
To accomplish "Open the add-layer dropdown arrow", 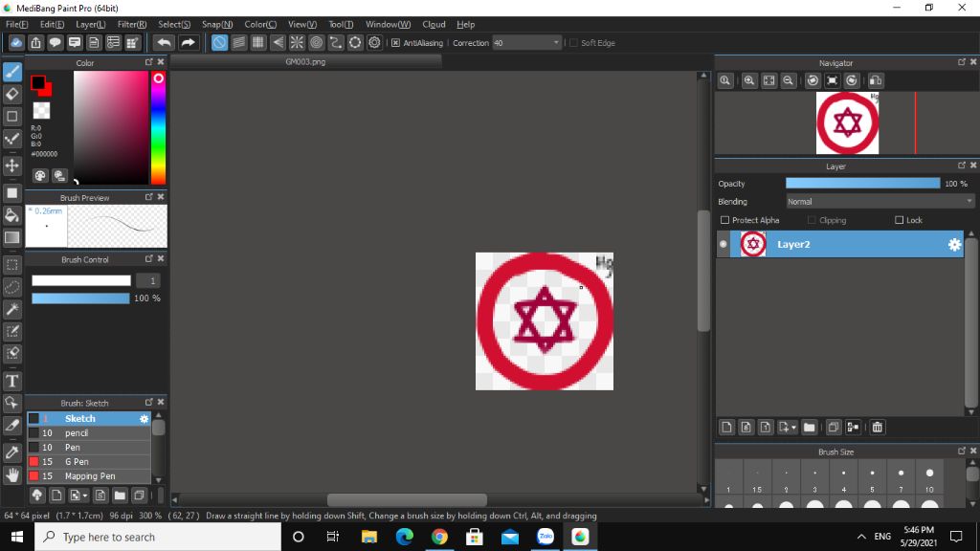I will [x=793, y=428].
